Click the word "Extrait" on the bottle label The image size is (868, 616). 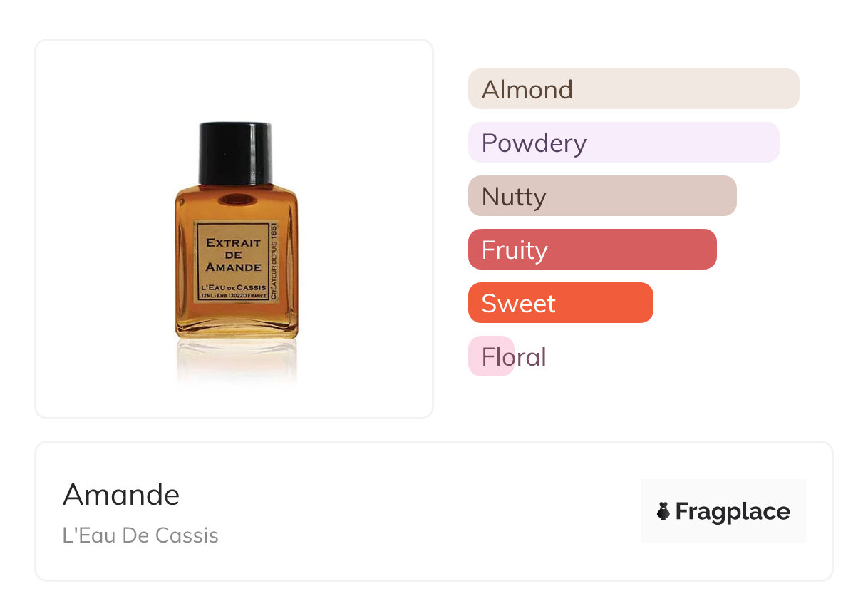(x=233, y=242)
